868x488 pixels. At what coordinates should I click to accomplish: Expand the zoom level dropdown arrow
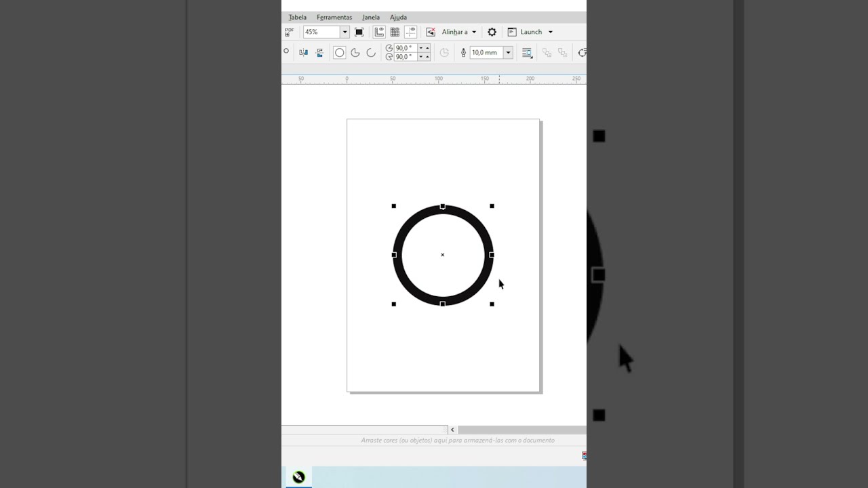(x=344, y=32)
